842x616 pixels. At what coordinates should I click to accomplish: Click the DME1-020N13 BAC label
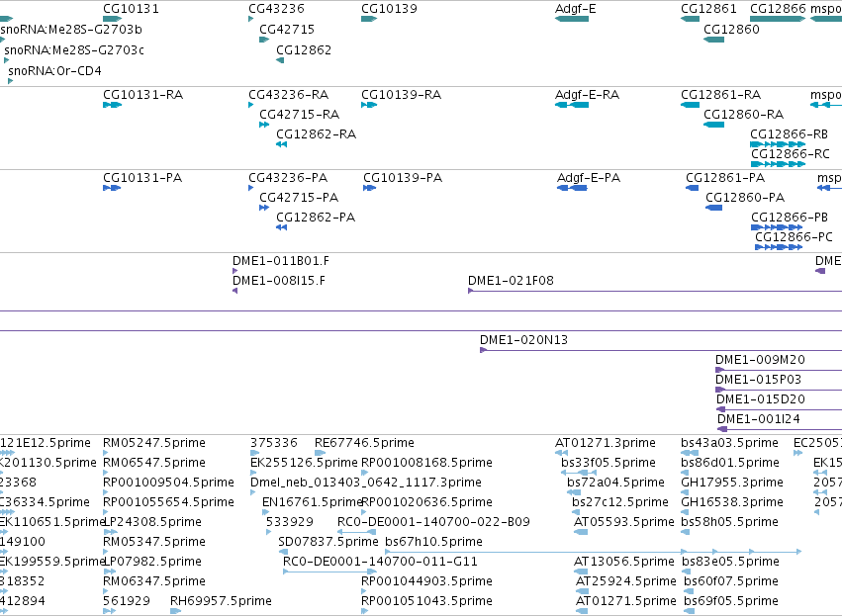click(523, 340)
